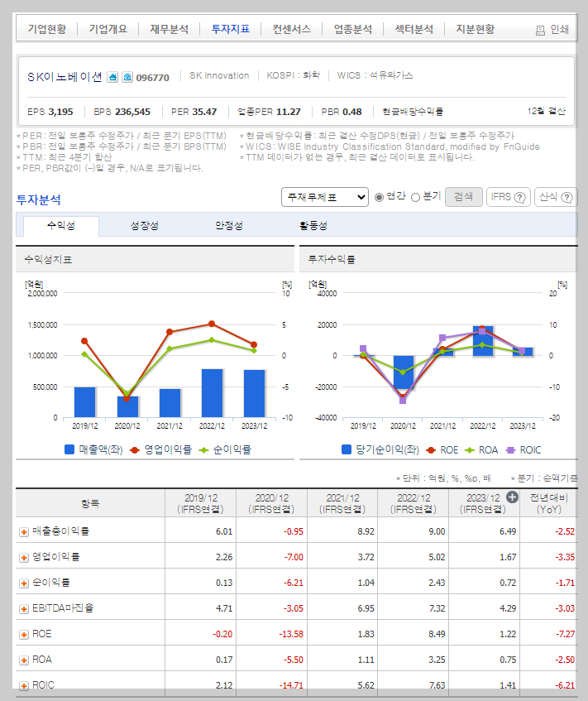588x701 pixels.
Task: Click the SK이노베이션 company name
Action: coord(65,77)
